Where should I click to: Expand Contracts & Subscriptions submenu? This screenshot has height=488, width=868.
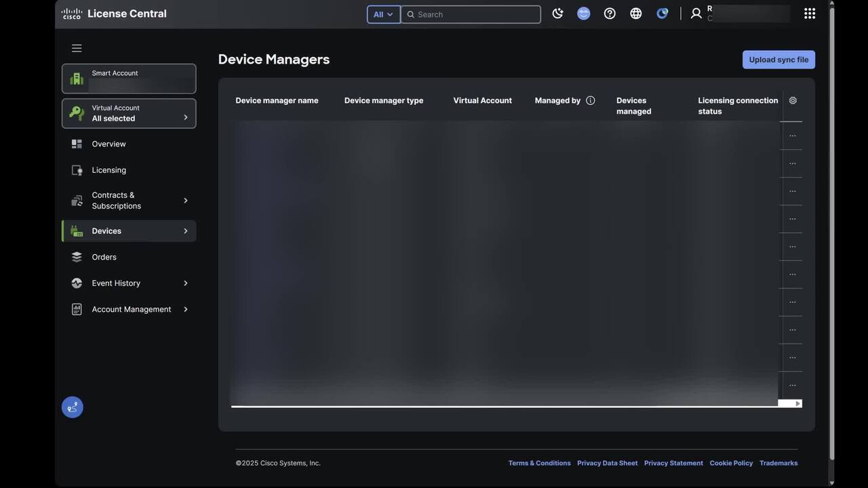point(185,201)
